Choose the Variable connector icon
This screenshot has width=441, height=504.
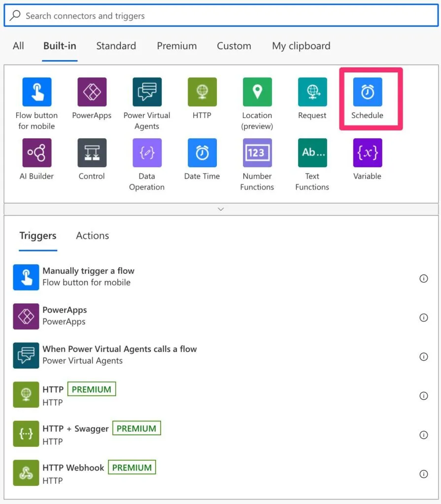(x=367, y=153)
